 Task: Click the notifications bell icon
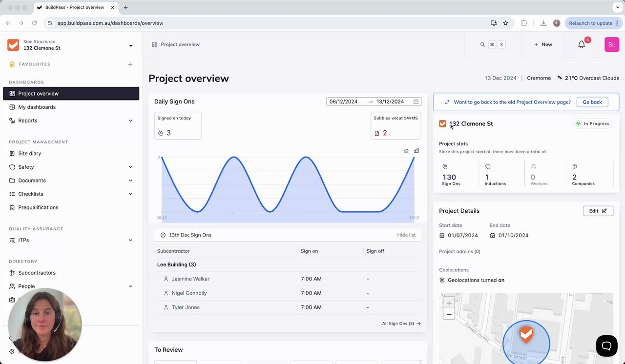coord(581,44)
